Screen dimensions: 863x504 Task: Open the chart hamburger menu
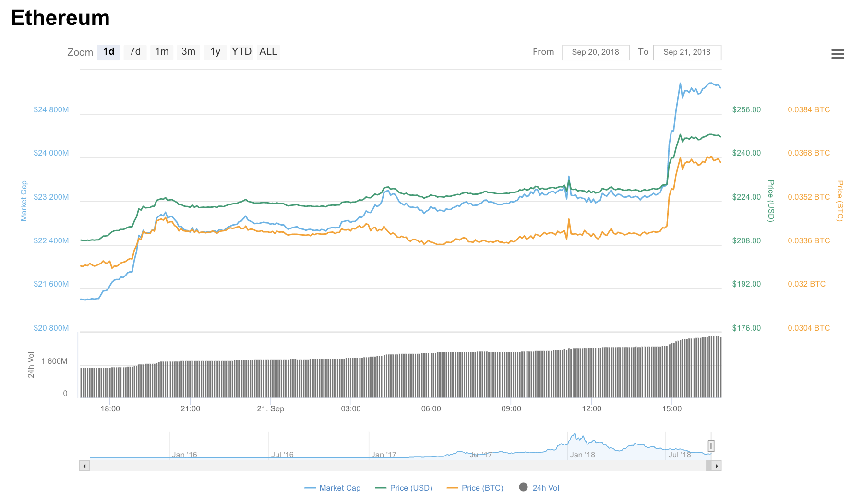click(838, 54)
